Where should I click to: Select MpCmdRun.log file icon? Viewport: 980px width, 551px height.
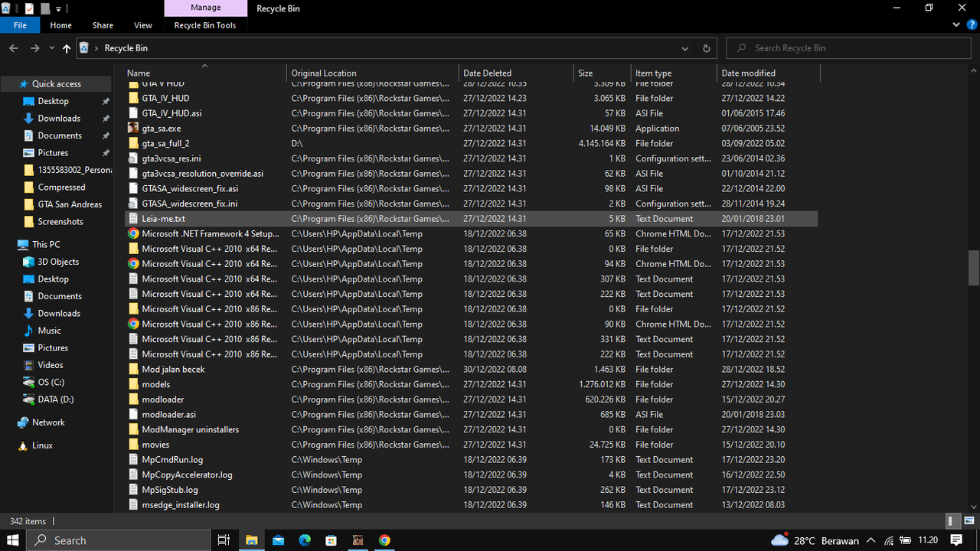133,460
